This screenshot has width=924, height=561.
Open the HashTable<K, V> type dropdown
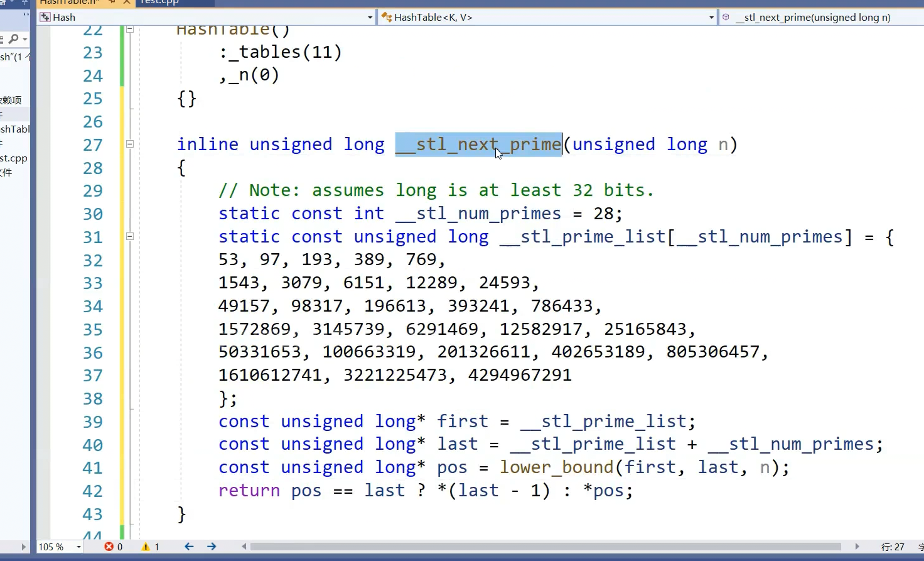(x=711, y=18)
